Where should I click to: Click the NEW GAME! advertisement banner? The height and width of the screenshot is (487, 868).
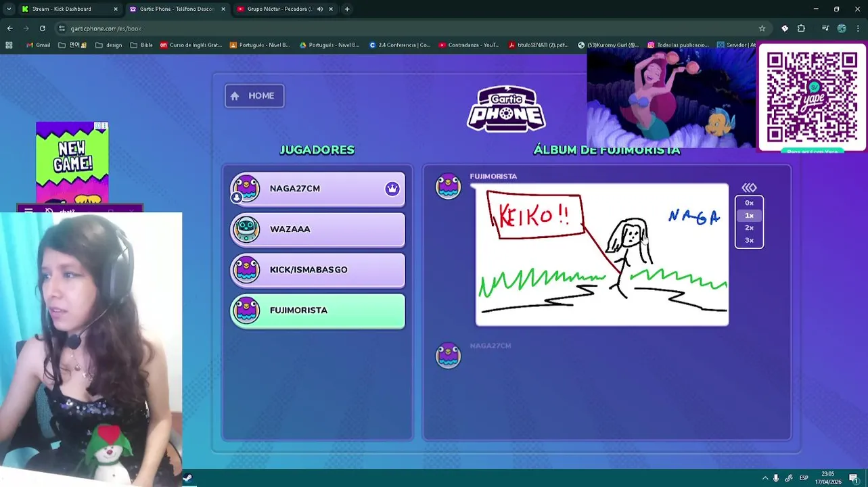[72, 163]
